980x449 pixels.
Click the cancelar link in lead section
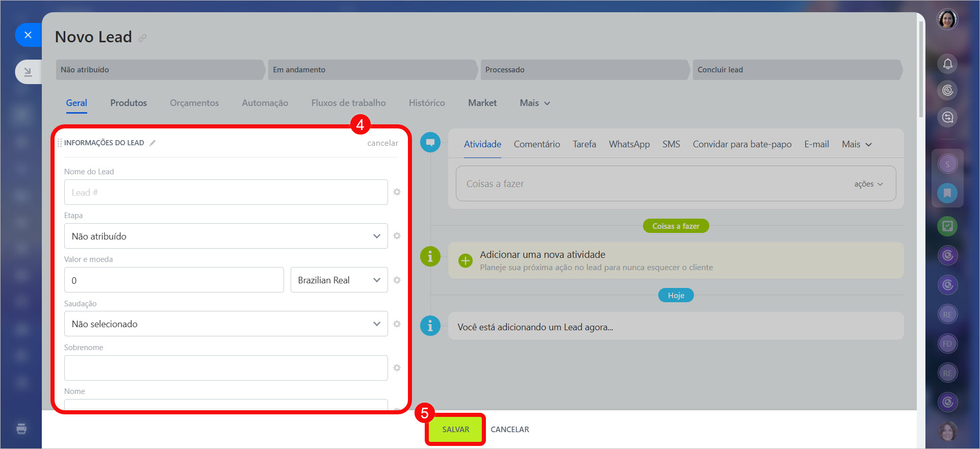[x=382, y=143]
